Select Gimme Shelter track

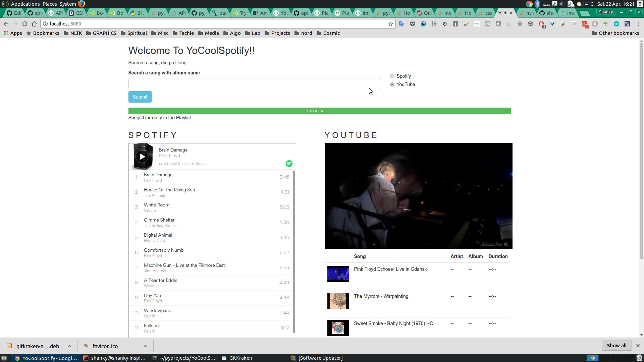click(x=211, y=223)
